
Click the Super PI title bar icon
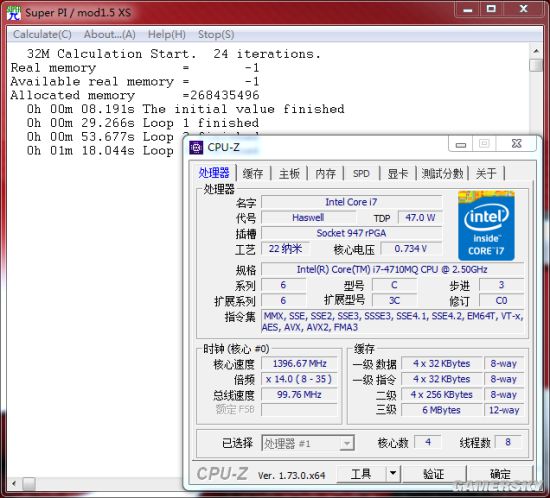[x=14, y=13]
